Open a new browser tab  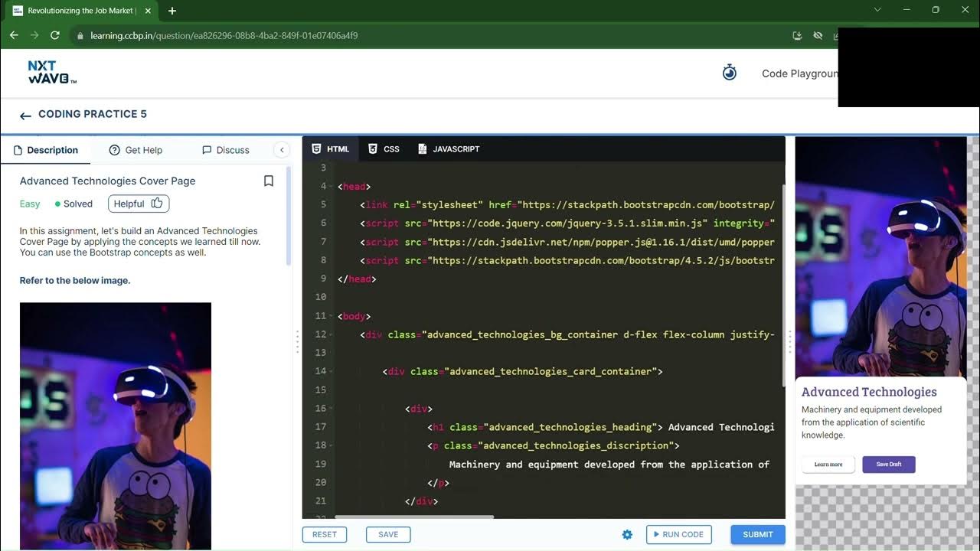point(172,11)
